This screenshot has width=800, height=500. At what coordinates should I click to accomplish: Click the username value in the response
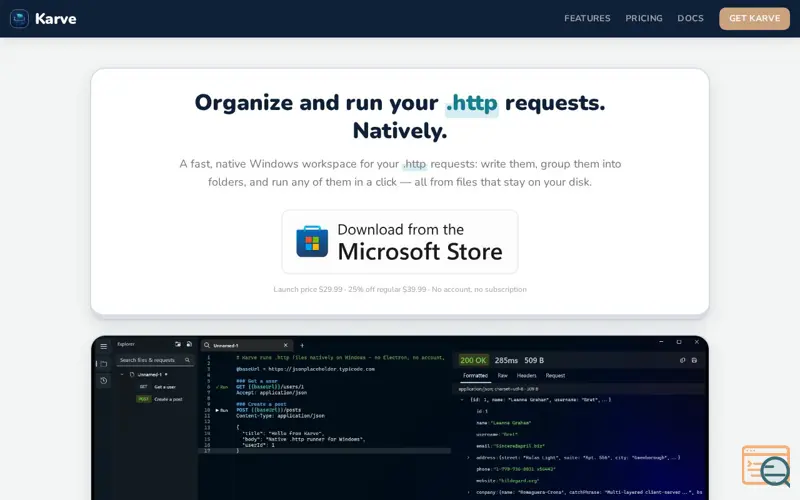(x=510, y=435)
